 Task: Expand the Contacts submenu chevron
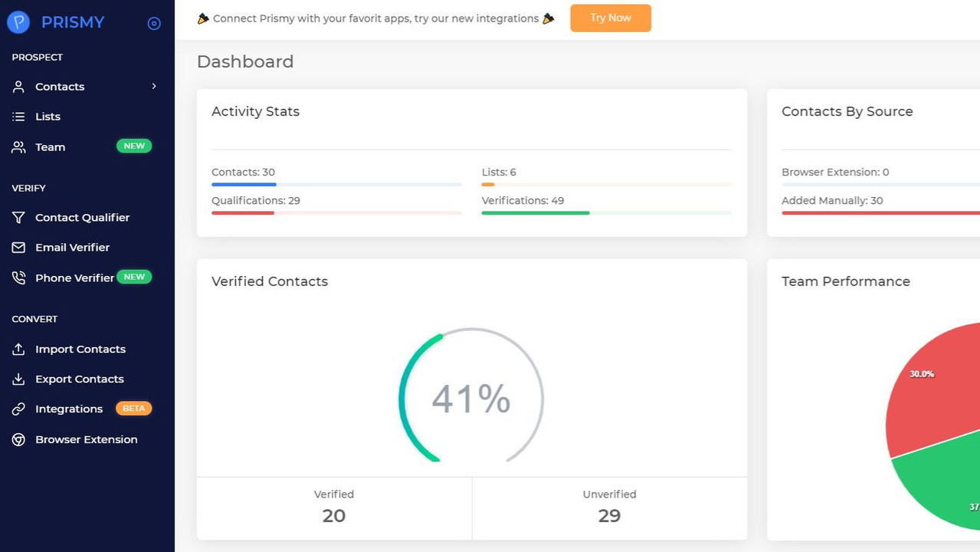[154, 87]
